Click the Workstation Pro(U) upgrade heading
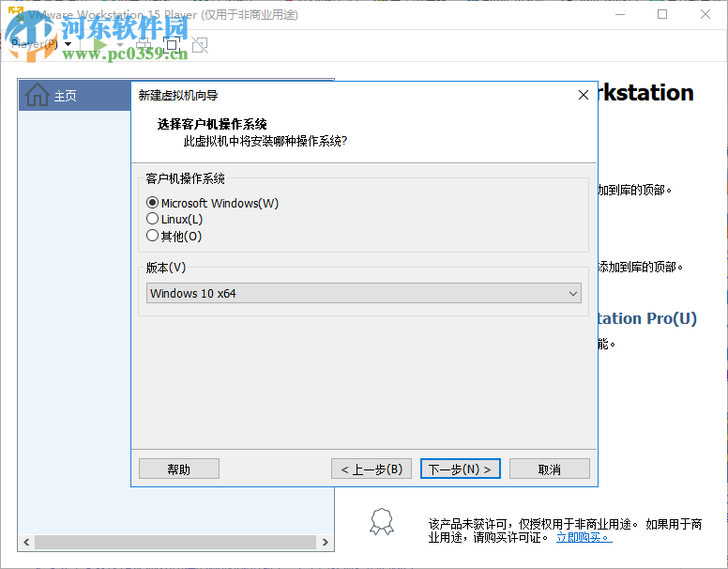This screenshot has width=728, height=569. click(x=647, y=318)
